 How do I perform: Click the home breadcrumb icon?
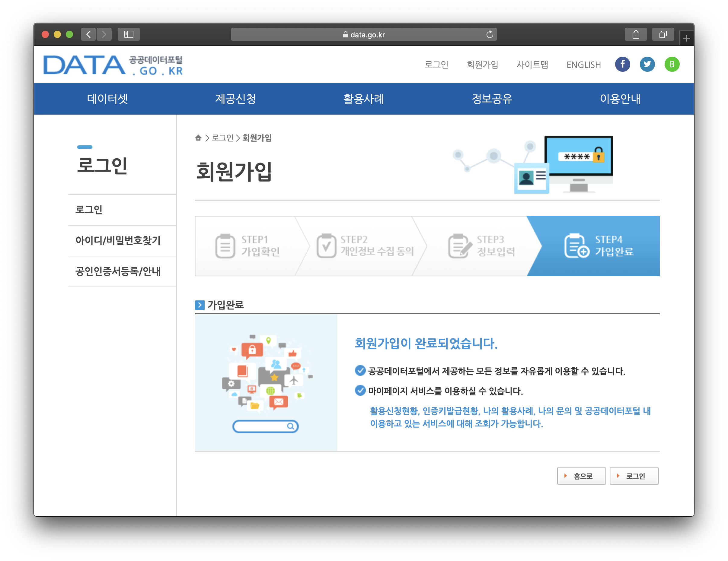(198, 138)
